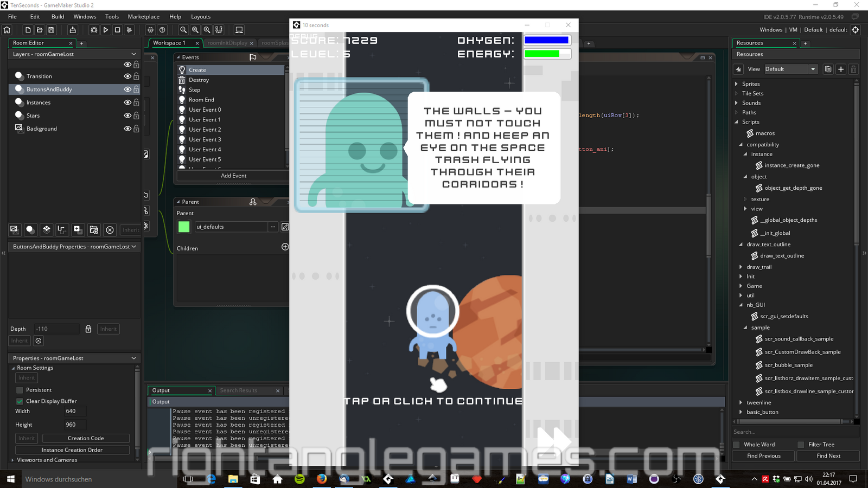Open Game Options with the gear icon
This screenshot has width=868, height=488.
(x=150, y=30)
